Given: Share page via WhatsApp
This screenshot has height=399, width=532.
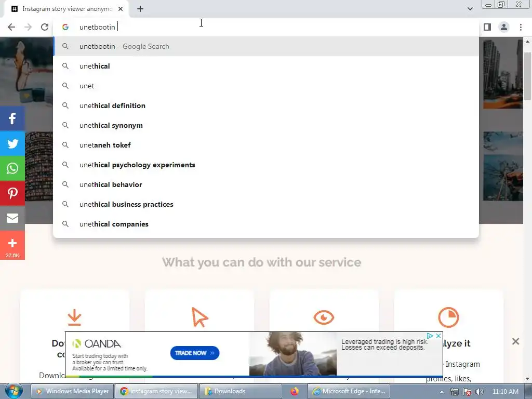Looking at the screenshot, I should pyautogui.click(x=12, y=168).
